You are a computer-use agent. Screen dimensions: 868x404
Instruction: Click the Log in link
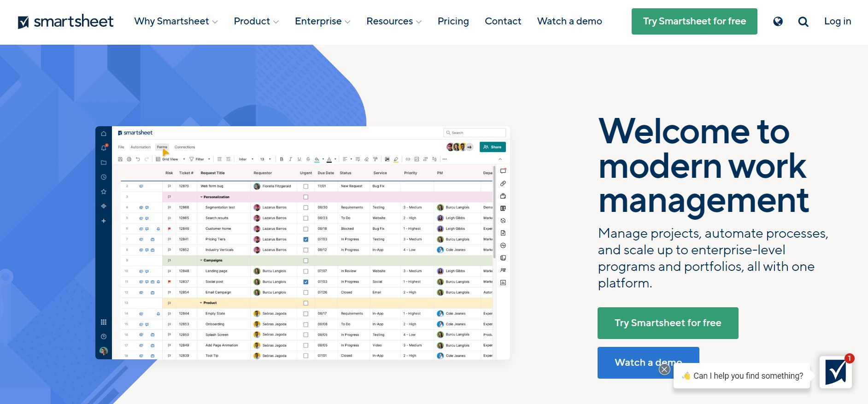click(837, 22)
